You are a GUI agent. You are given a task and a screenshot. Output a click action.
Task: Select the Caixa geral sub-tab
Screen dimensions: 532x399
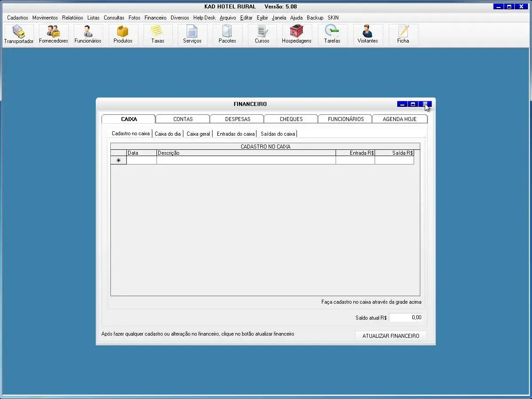click(198, 133)
